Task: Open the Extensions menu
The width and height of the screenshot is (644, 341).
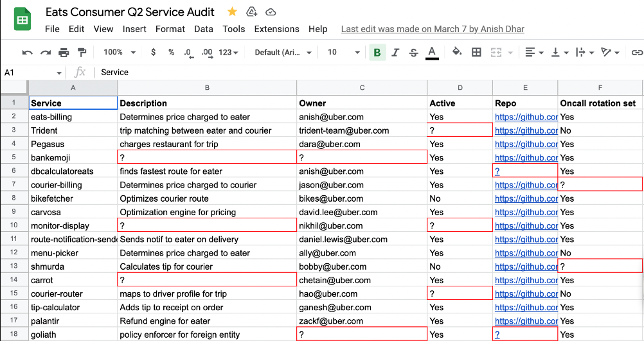Action: [x=276, y=29]
